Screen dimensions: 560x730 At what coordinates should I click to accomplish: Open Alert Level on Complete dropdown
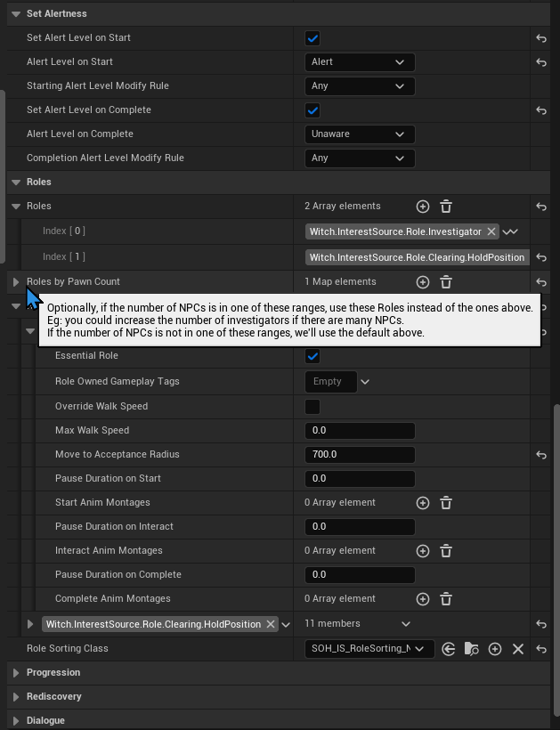360,134
